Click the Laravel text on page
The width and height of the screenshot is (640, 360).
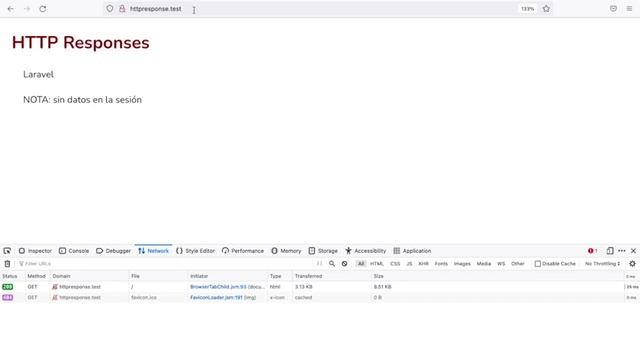coord(38,74)
